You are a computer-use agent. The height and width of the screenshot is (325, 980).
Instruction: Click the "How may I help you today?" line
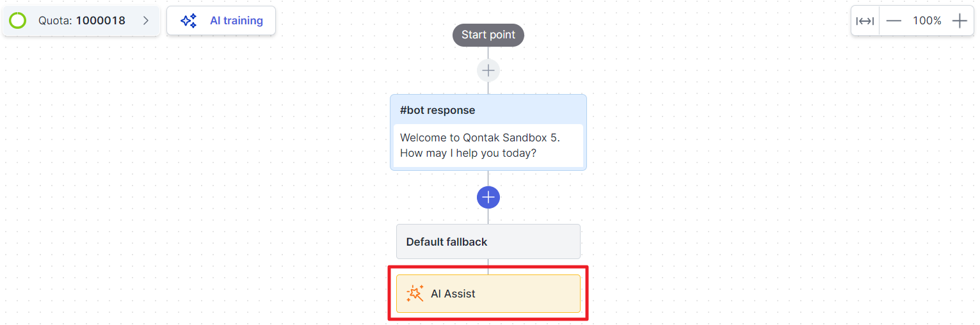pyautogui.click(x=468, y=154)
